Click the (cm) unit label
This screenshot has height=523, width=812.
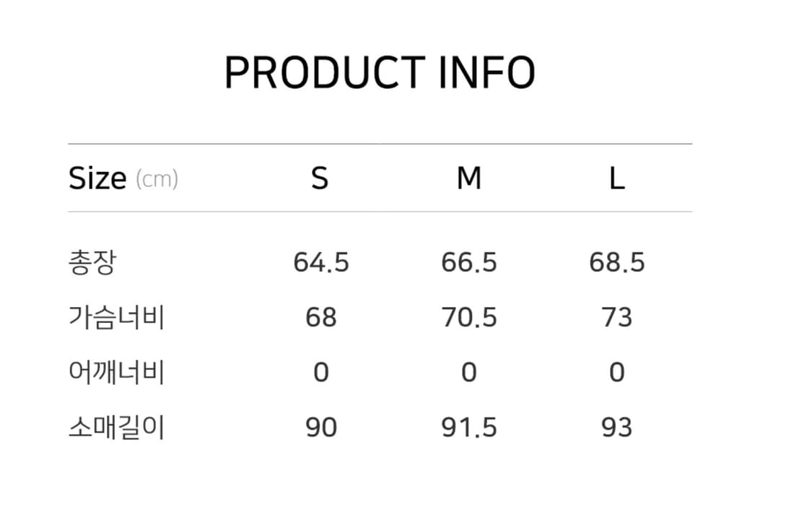pos(157,179)
